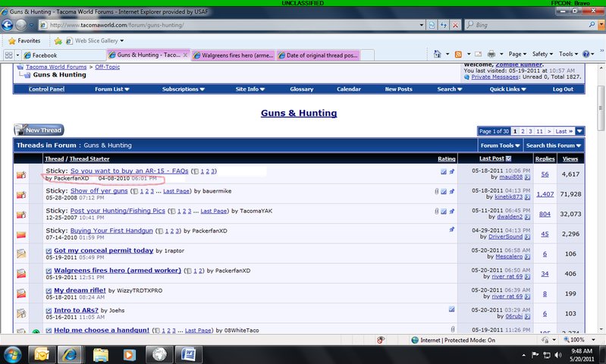Click the Read Mail icon in command bar
The width and height of the screenshot is (606, 364).
[x=479, y=54]
